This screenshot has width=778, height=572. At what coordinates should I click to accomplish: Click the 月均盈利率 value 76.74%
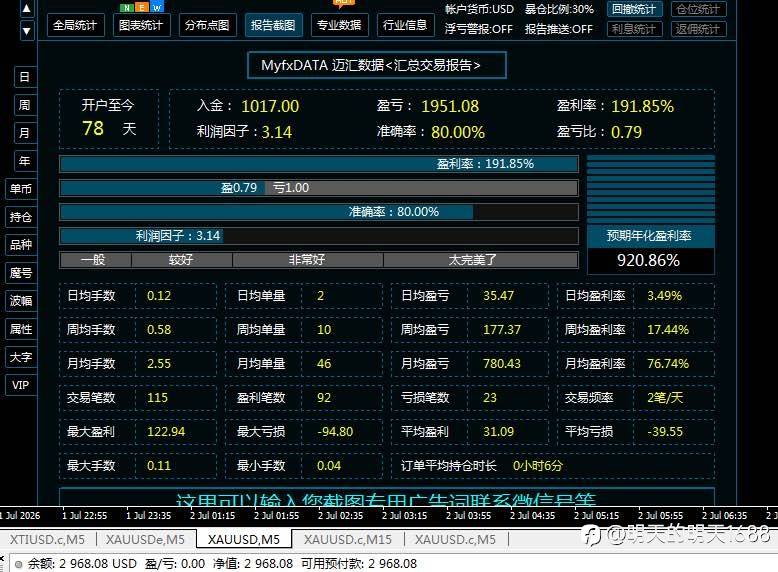pos(668,364)
